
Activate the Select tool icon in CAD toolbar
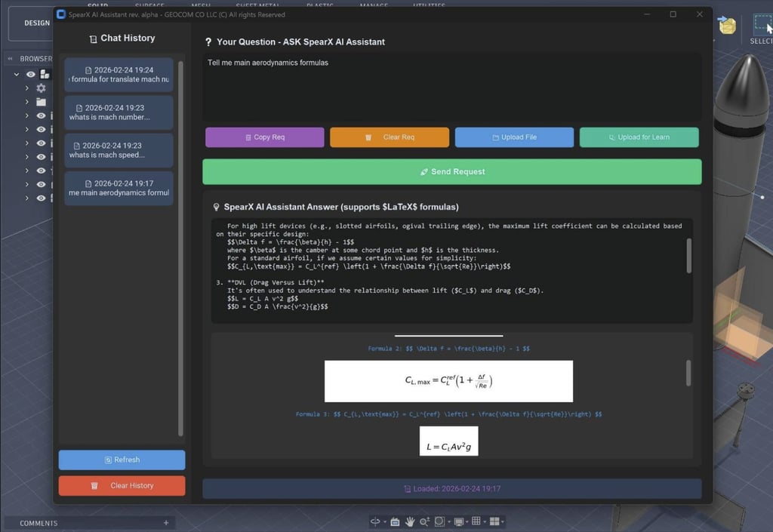tap(762, 23)
